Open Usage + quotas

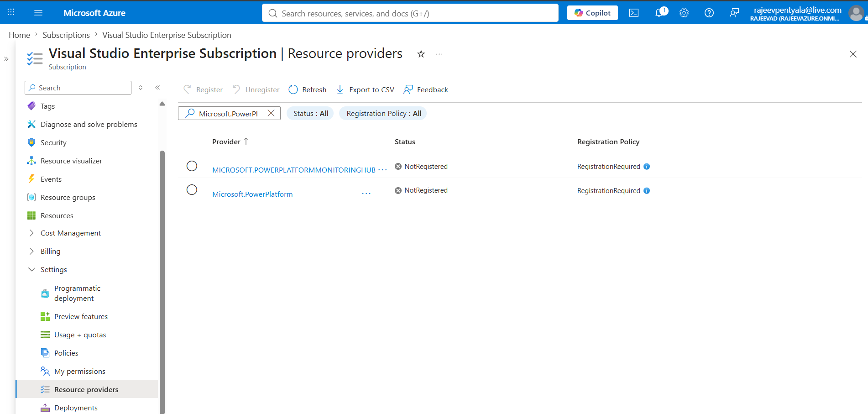click(80, 335)
